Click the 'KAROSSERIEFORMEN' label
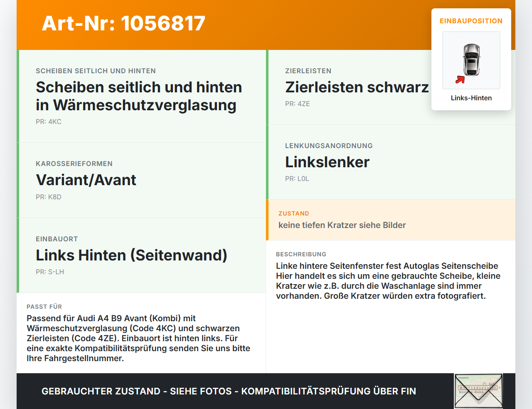This screenshot has height=409, width=532. (74, 164)
